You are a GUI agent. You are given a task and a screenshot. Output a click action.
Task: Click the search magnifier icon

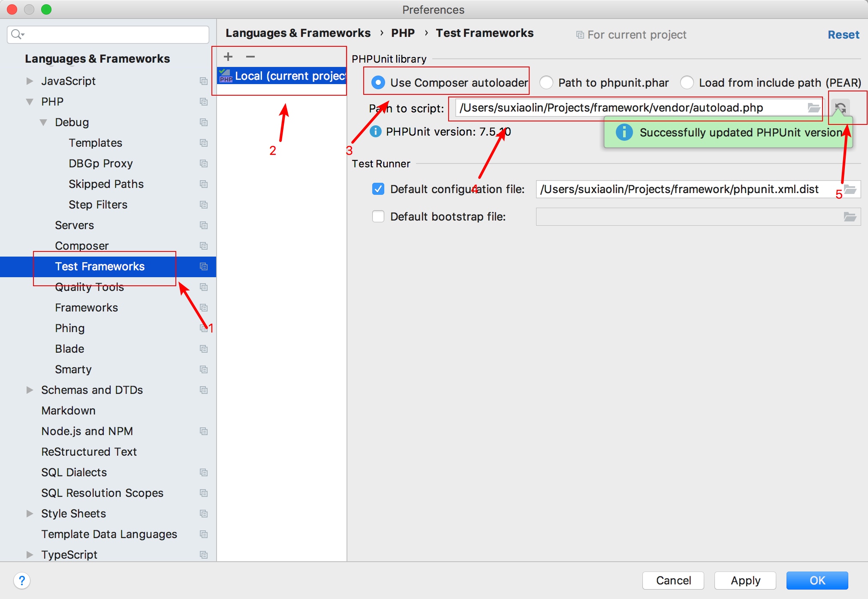[x=17, y=34]
